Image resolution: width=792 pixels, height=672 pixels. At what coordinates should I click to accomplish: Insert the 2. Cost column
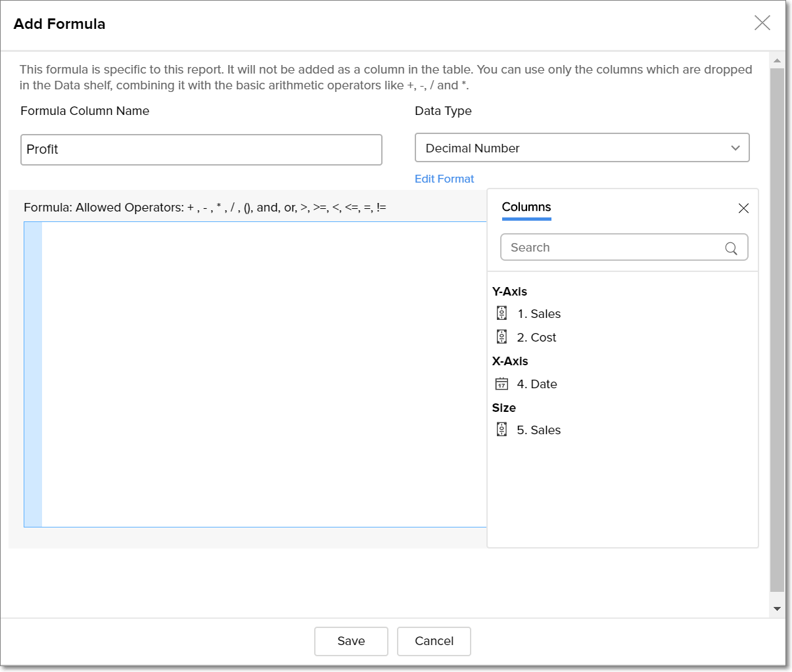coord(536,338)
